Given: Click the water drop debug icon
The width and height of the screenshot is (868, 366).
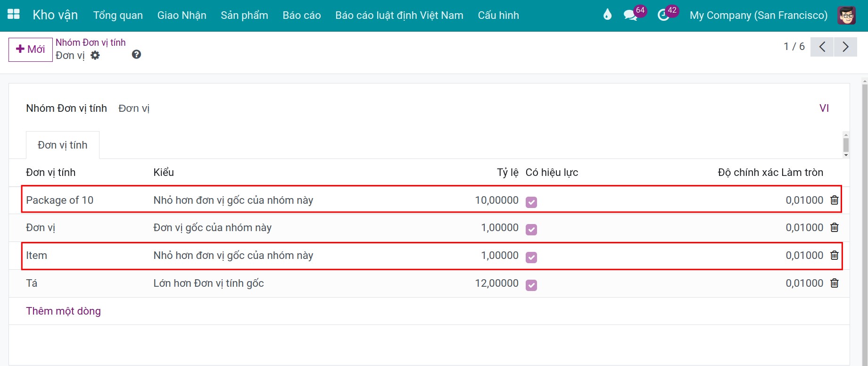Looking at the screenshot, I should pyautogui.click(x=607, y=15).
